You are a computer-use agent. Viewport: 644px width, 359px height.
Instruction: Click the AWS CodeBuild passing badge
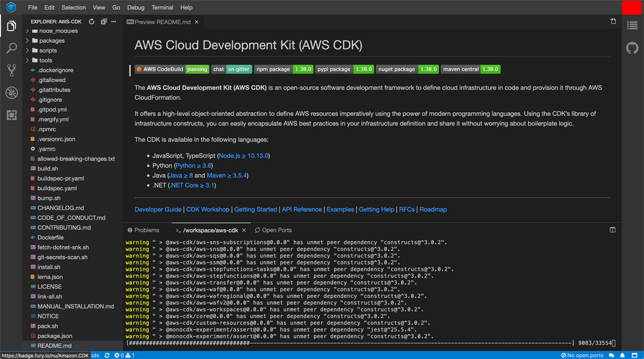tap(172, 69)
